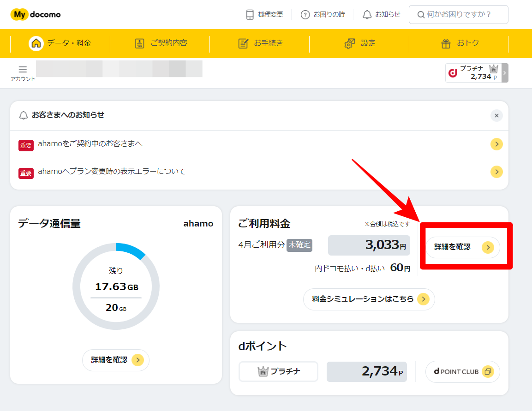Click the red d point logo icon
Screen dimensions: 532x411
tap(453, 73)
